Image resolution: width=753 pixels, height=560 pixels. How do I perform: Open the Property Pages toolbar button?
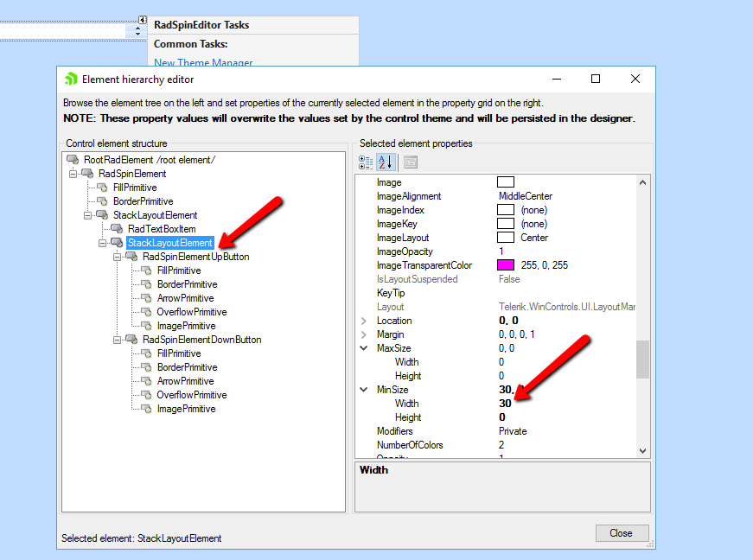pyautogui.click(x=410, y=162)
